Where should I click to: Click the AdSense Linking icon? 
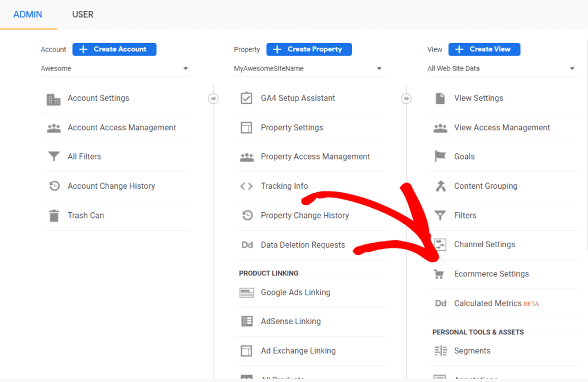point(247,321)
